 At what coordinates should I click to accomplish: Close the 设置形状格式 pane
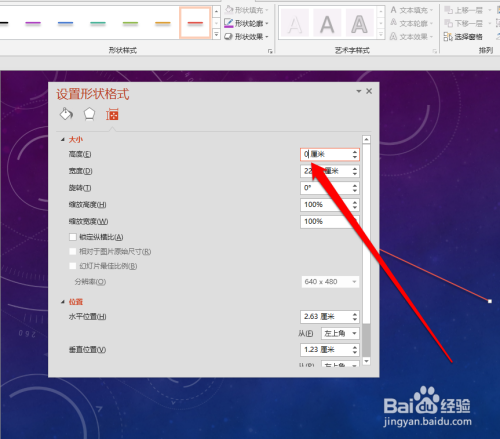tap(369, 91)
